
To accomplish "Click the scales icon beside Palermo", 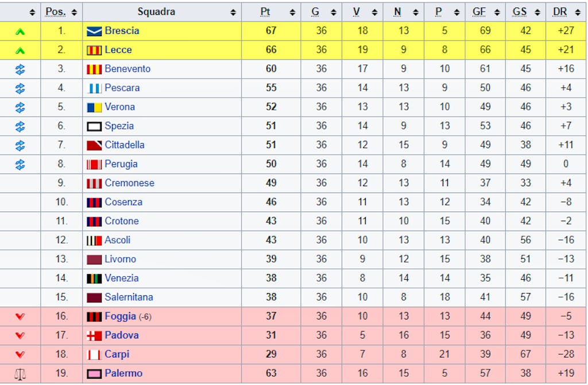I will [x=20, y=374].
